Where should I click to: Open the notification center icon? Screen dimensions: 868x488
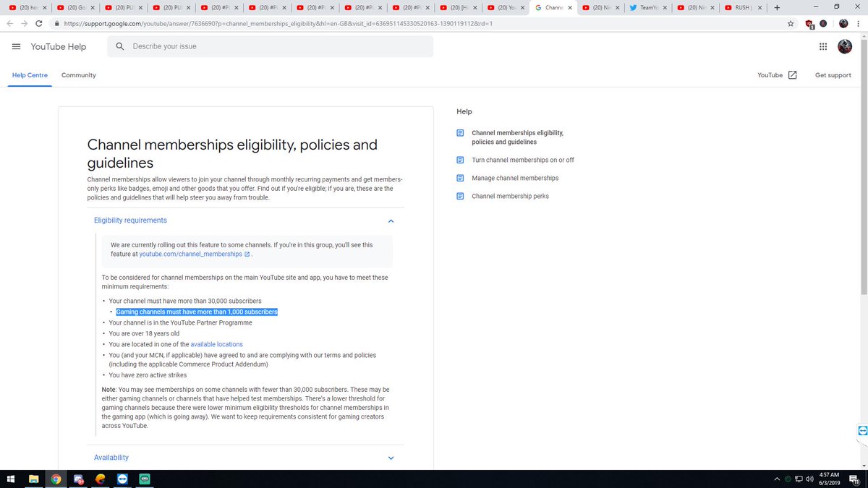point(854,479)
